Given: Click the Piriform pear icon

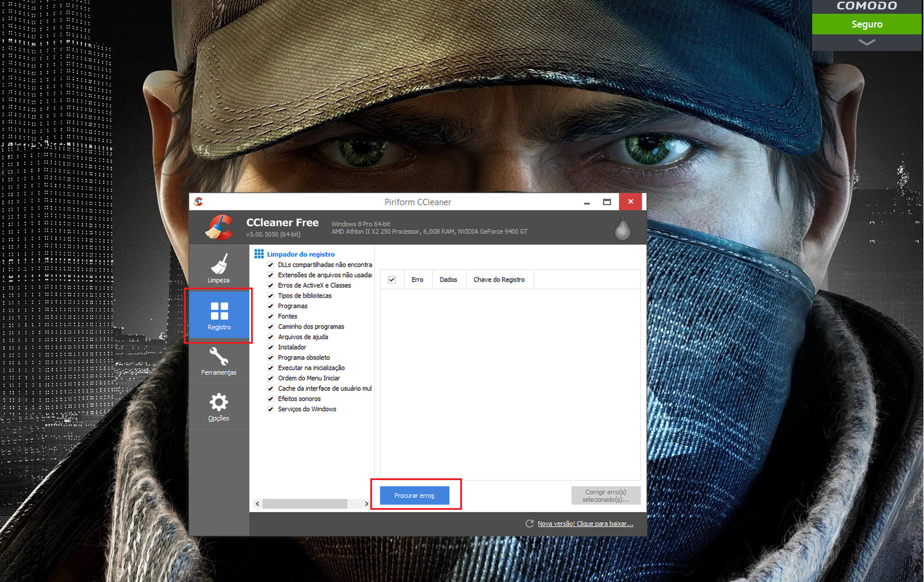Looking at the screenshot, I should (622, 229).
